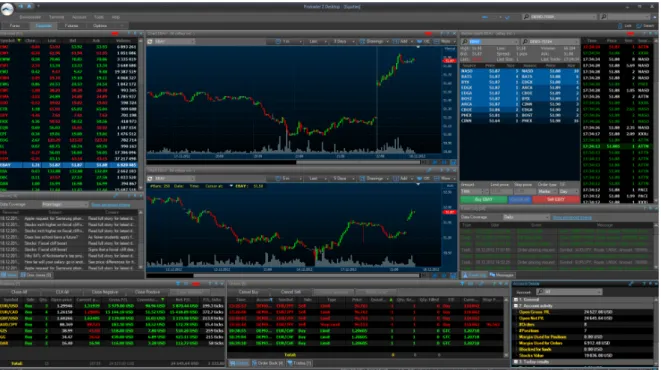Viewport: 661px width, 370px height.
Task: Open upper chart timeframe interval dropdown
Action: (x=289, y=41)
